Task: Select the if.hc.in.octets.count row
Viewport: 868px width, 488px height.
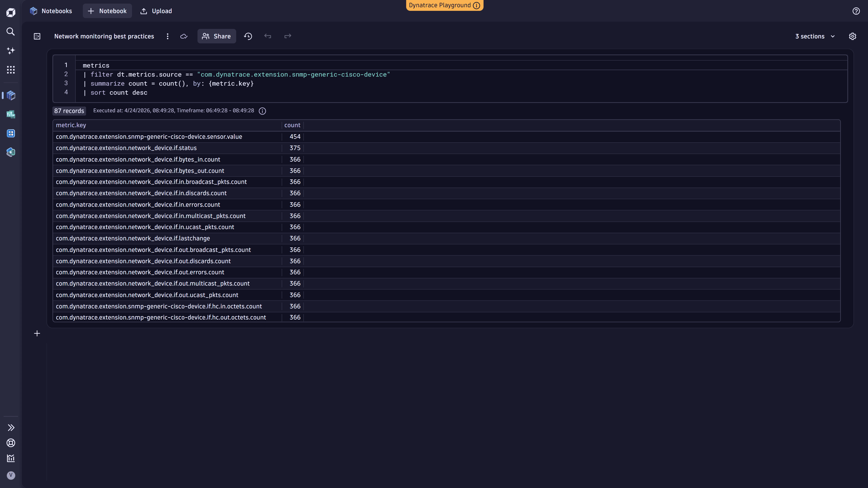Action: (x=446, y=306)
